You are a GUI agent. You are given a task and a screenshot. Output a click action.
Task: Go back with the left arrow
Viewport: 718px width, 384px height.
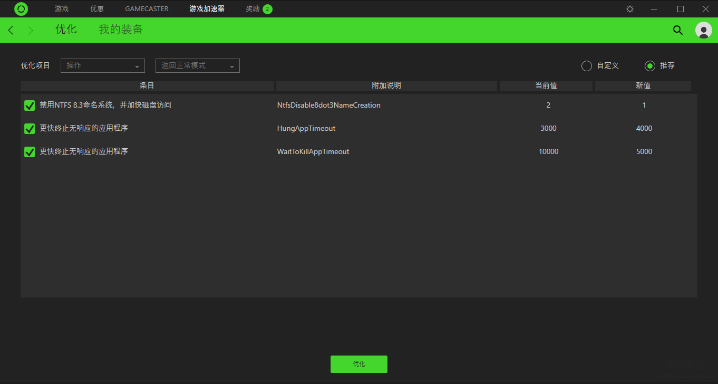(x=11, y=30)
